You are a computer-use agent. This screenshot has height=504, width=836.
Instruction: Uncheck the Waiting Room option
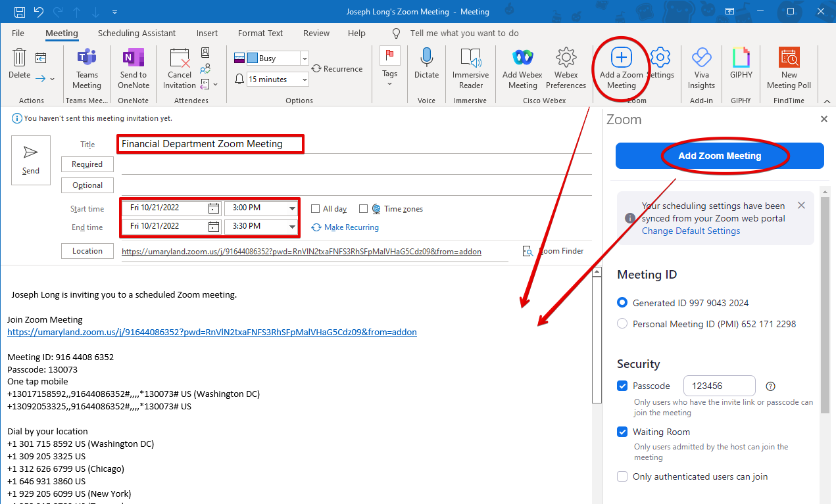[622, 432]
